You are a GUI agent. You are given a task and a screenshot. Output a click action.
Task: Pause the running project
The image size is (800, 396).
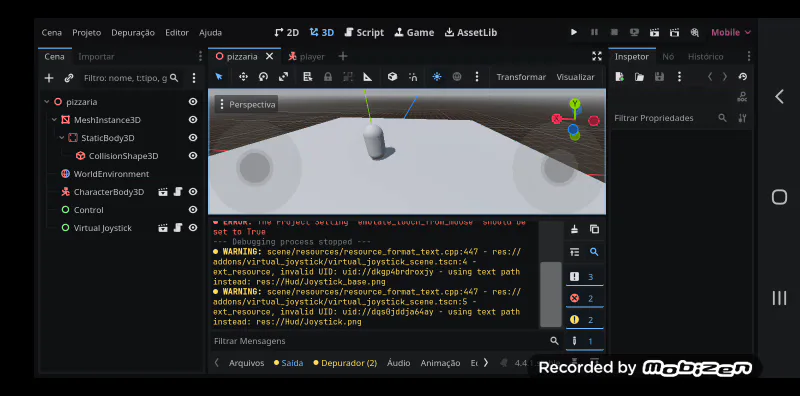point(594,32)
